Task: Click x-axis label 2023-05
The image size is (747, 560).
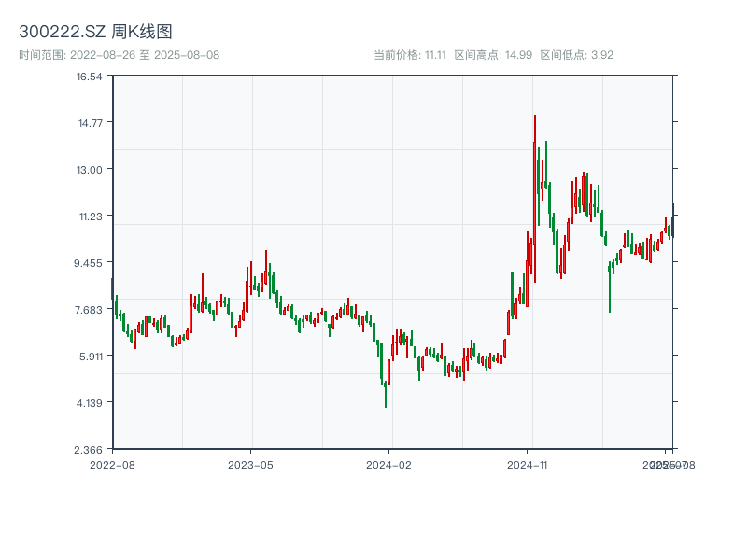Action: click(x=250, y=465)
